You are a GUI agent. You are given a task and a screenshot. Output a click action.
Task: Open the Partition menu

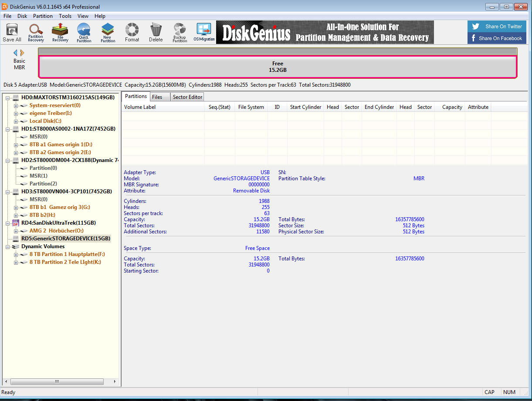[x=43, y=16]
